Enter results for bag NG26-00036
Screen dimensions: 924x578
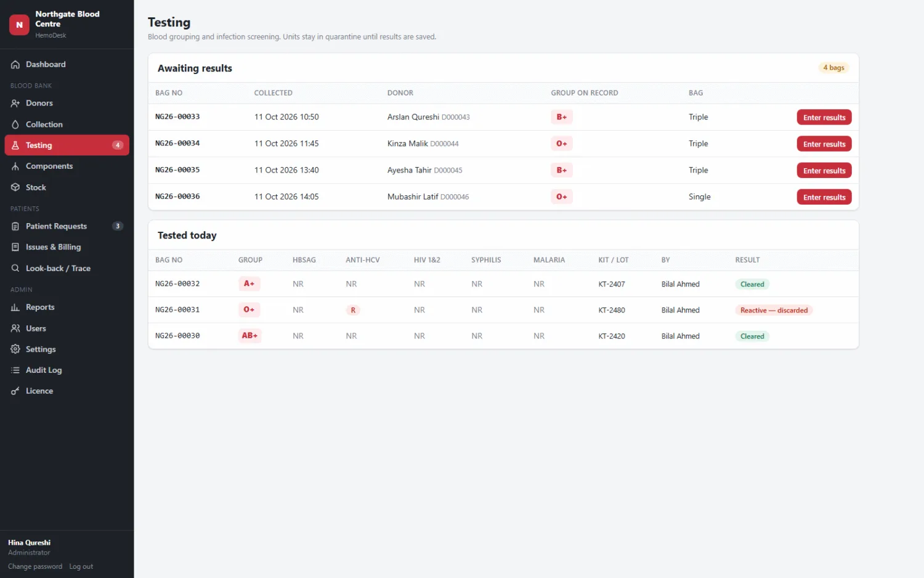point(824,197)
